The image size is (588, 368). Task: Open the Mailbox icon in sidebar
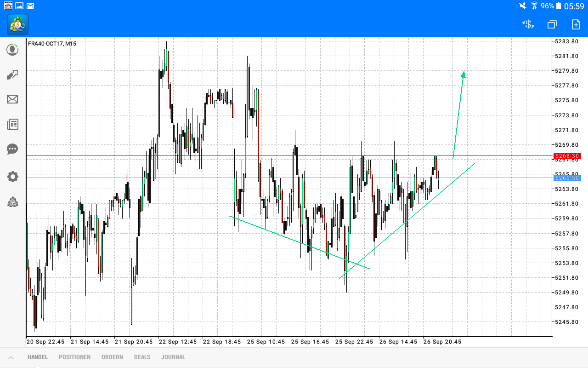(x=12, y=99)
